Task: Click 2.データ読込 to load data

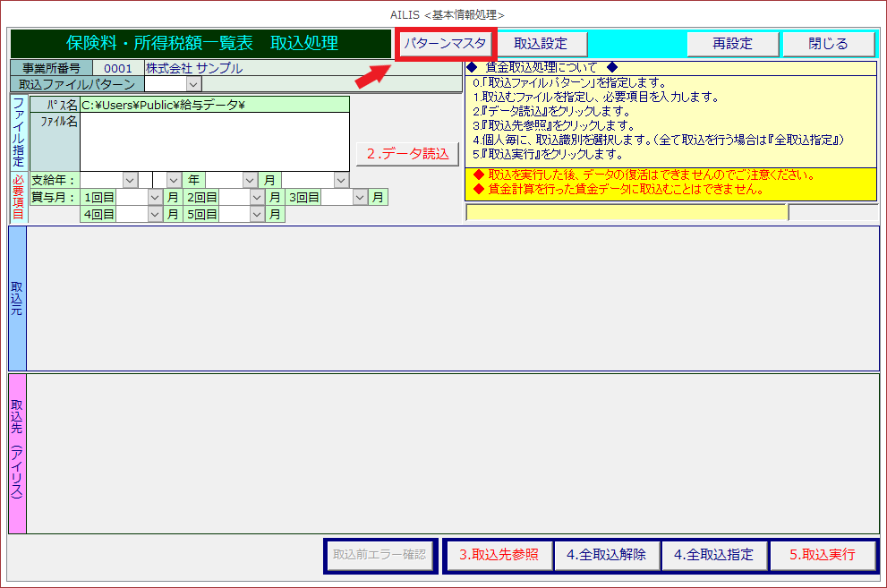Action: coord(407,153)
